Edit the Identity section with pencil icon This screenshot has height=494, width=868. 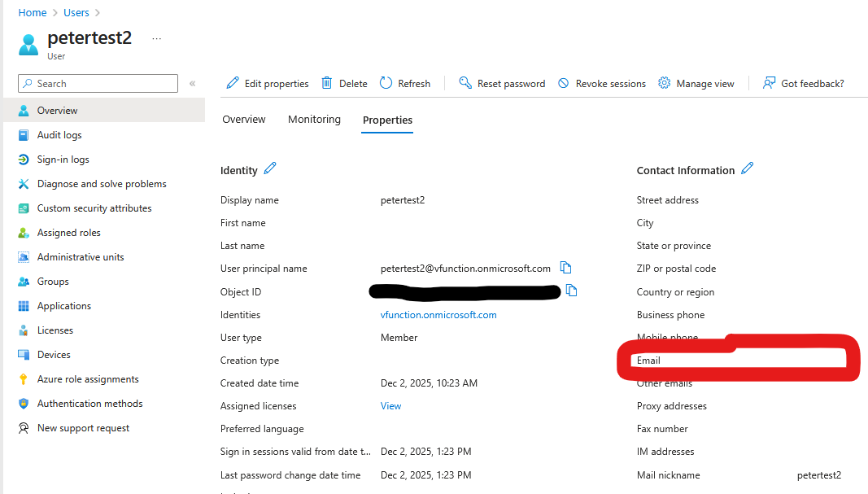coord(271,169)
